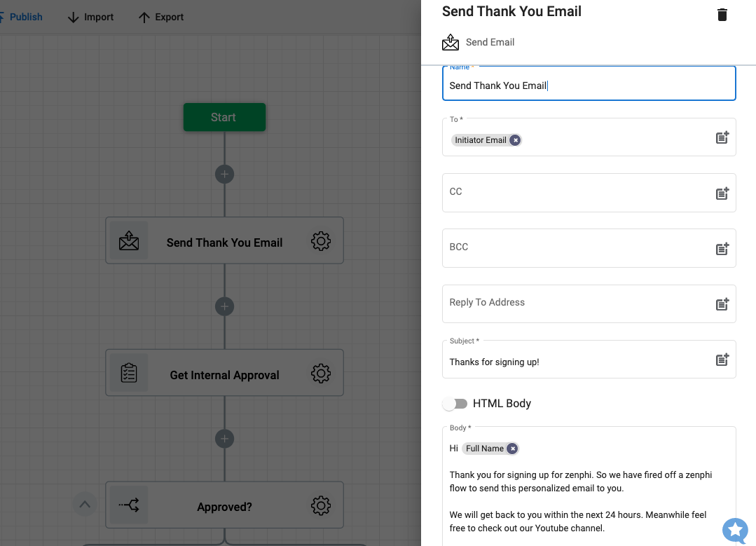
Task: Select the Approved? node label
Action: point(224,507)
